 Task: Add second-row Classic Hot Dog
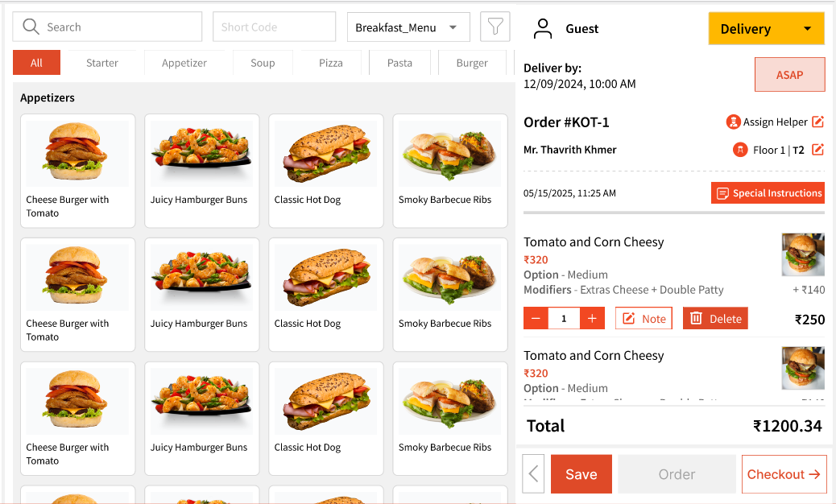(x=325, y=295)
